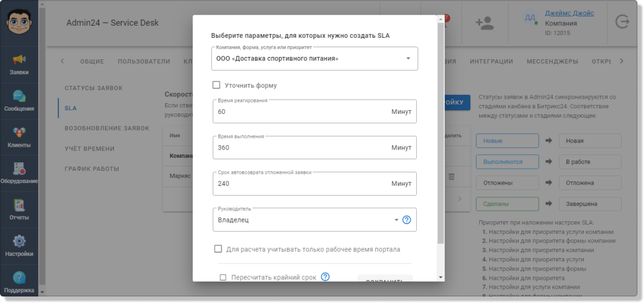This screenshot has width=644, height=303.
Task: Click the В работе stage box
Action: pyautogui.click(x=590, y=162)
